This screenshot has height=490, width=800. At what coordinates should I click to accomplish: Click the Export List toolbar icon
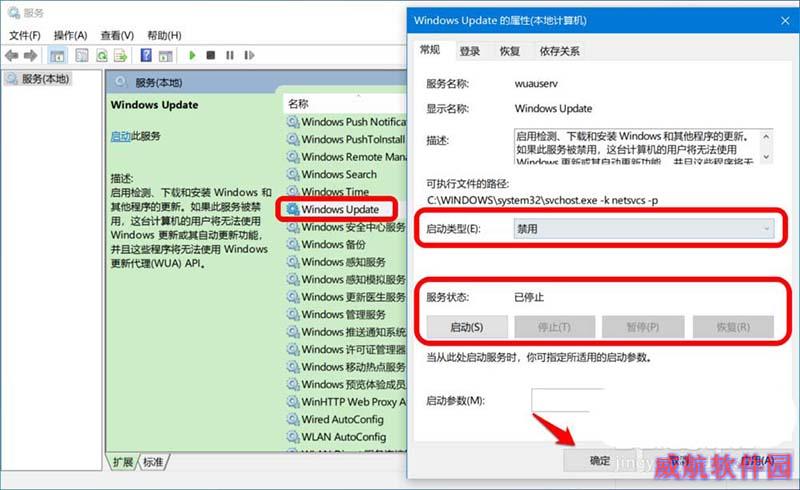pos(120,55)
